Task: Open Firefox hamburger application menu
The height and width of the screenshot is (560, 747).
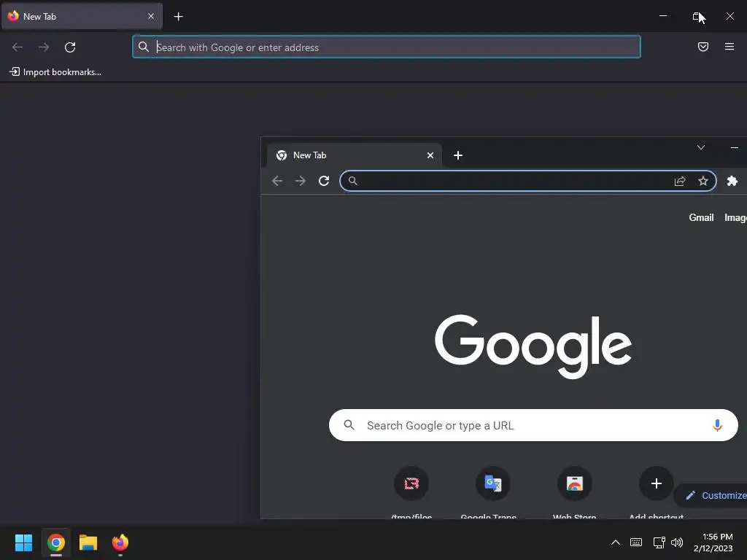Action: (729, 47)
